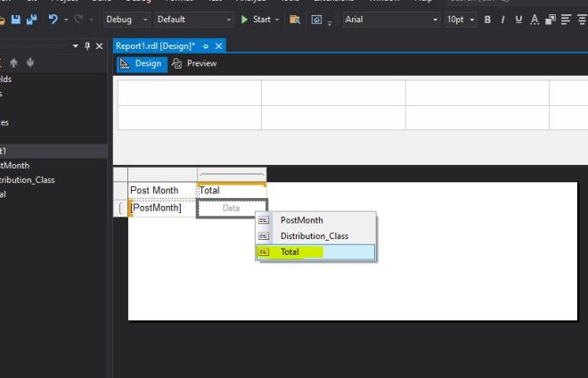Choose Total from the field popup
The image size is (588, 378).
pyautogui.click(x=315, y=252)
